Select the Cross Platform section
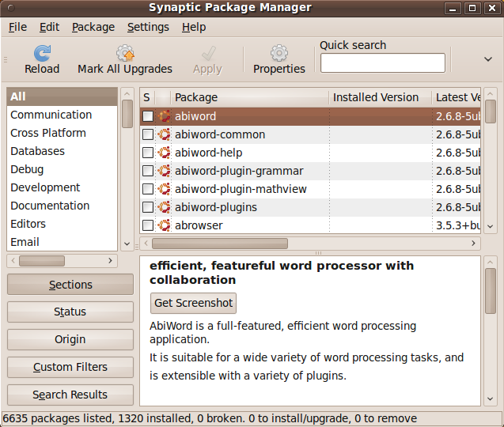 tap(62, 133)
